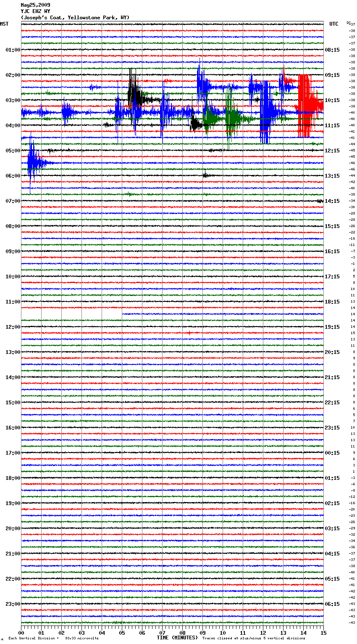Click the 13:15 UTC time label
Image resolution: width=357 pixels, height=644 pixels.
point(332,176)
